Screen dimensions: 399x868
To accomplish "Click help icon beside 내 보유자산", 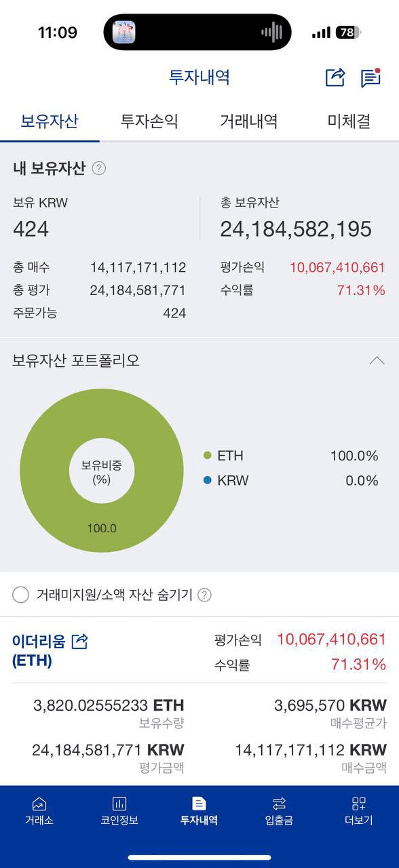I will click(x=99, y=168).
